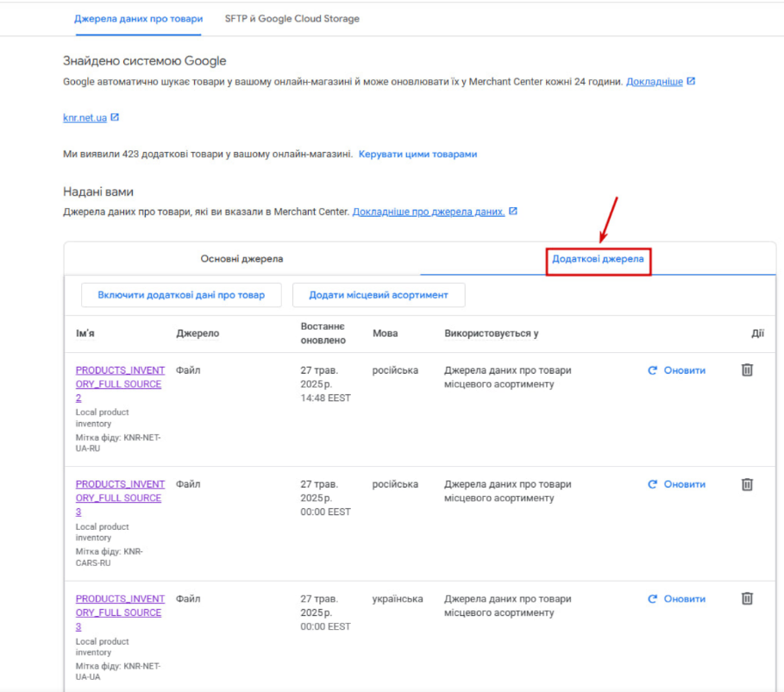Open the knr.net.ua link
This screenshot has width=784, height=692.
[85, 117]
